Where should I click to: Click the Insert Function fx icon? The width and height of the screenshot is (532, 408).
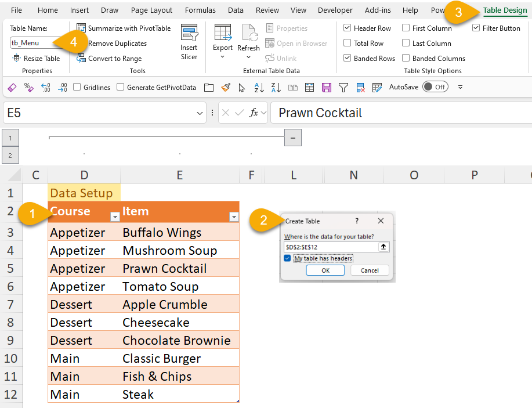pos(254,113)
